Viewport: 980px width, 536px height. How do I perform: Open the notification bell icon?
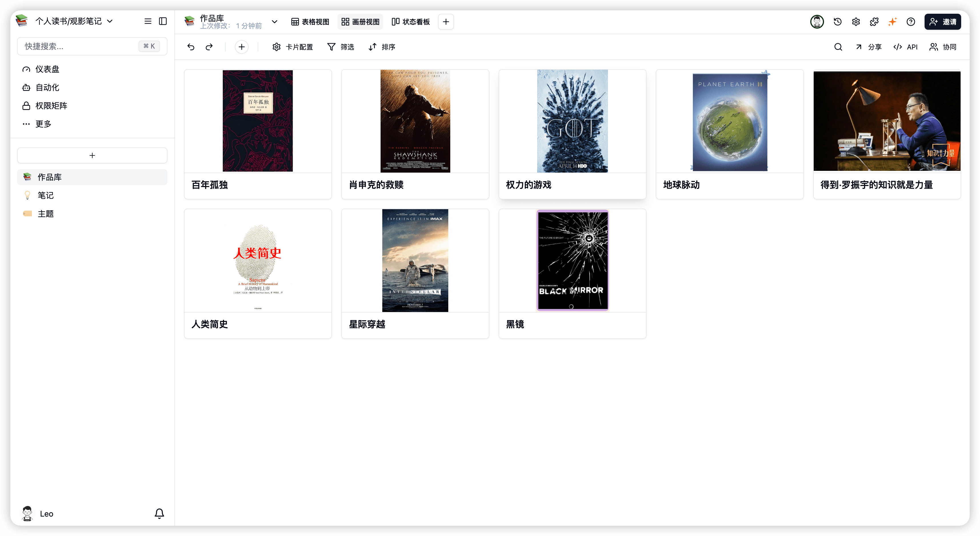pos(159,513)
